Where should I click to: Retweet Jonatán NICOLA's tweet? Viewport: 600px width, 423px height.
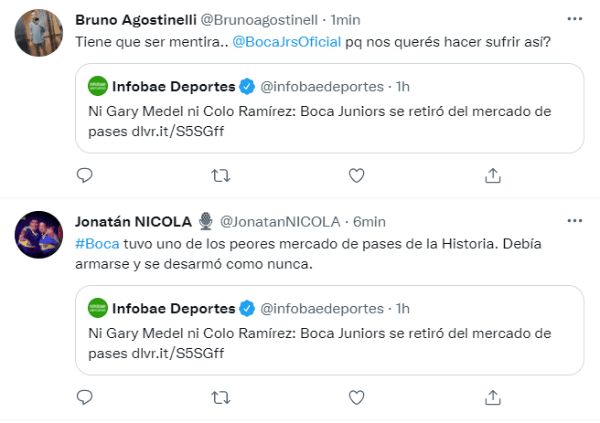221,398
